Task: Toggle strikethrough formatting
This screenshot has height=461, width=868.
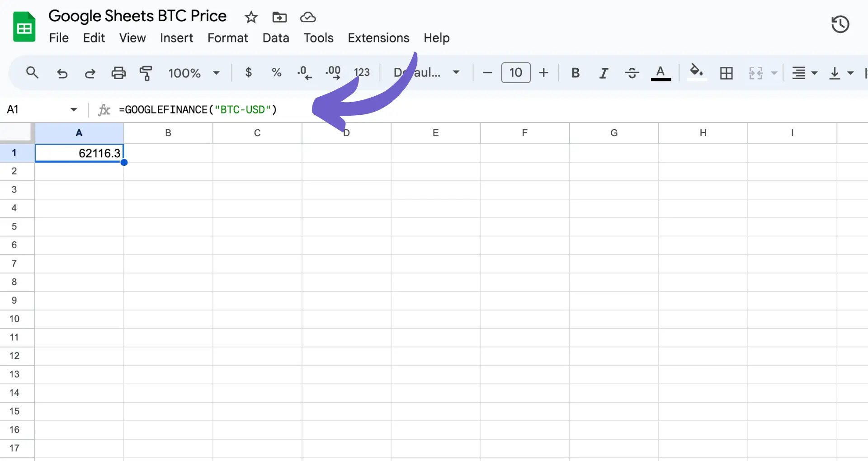Action: pyautogui.click(x=632, y=73)
